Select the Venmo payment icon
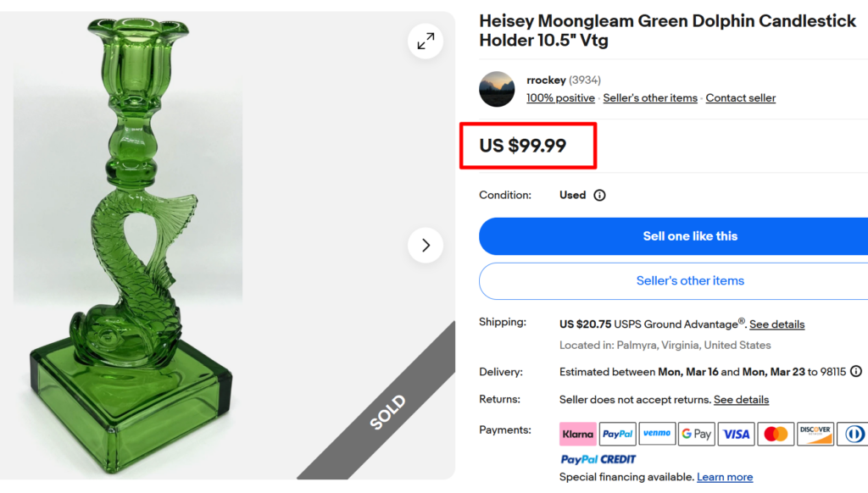Viewport: 868px width, 493px height. click(657, 434)
